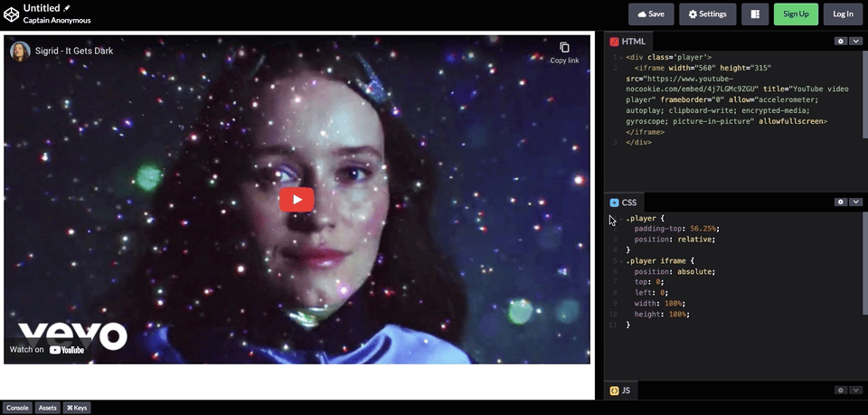Click the top: 0 CSS line
Viewport: 868px width, 415px height.
coord(649,282)
